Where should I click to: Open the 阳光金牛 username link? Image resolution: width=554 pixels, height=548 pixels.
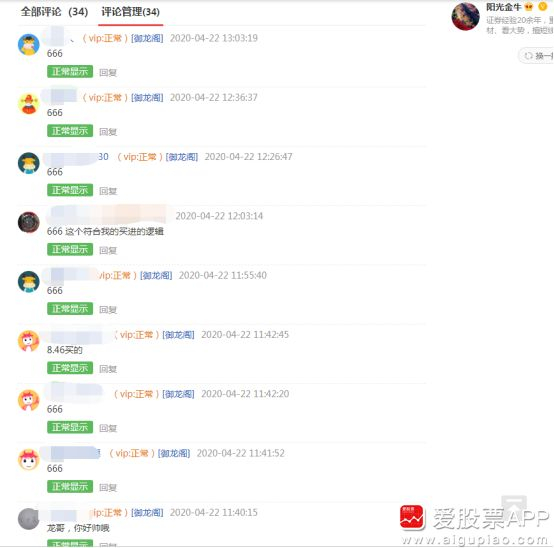click(503, 7)
